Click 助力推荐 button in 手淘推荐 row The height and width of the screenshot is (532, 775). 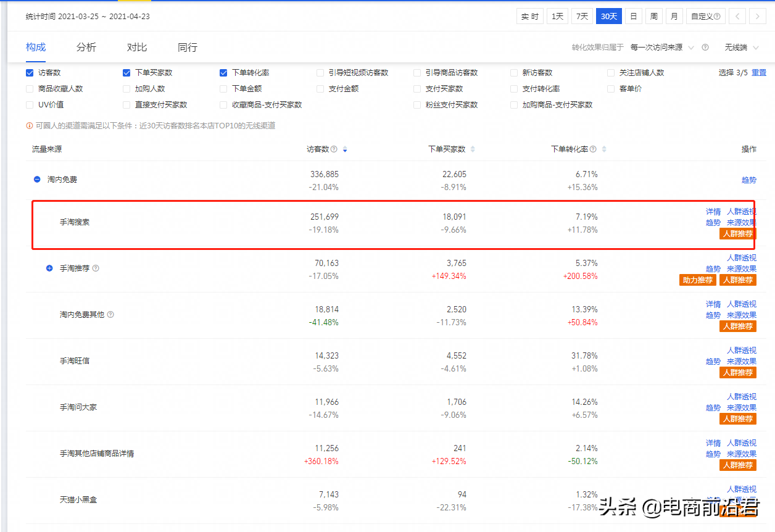[698, 280]
